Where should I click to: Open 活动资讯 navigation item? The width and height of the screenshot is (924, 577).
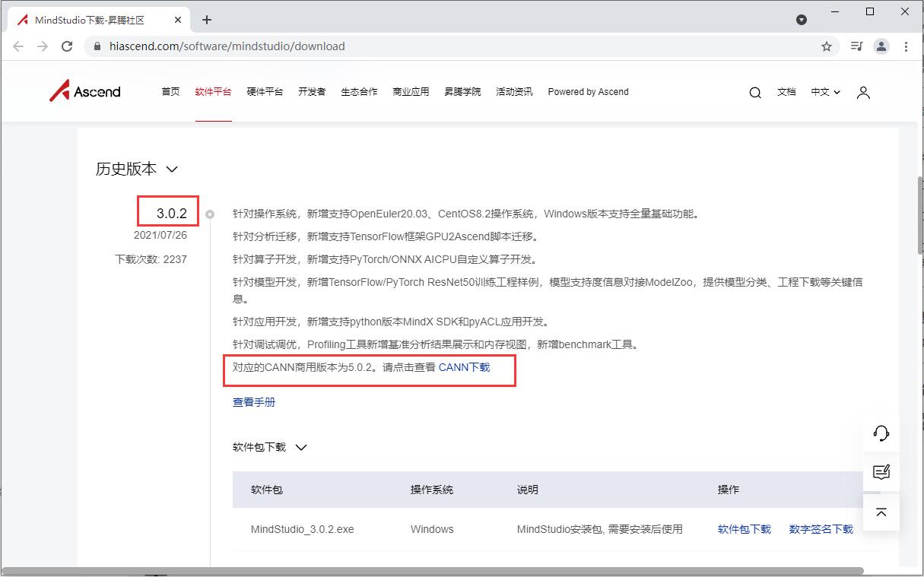pos(514,92)
